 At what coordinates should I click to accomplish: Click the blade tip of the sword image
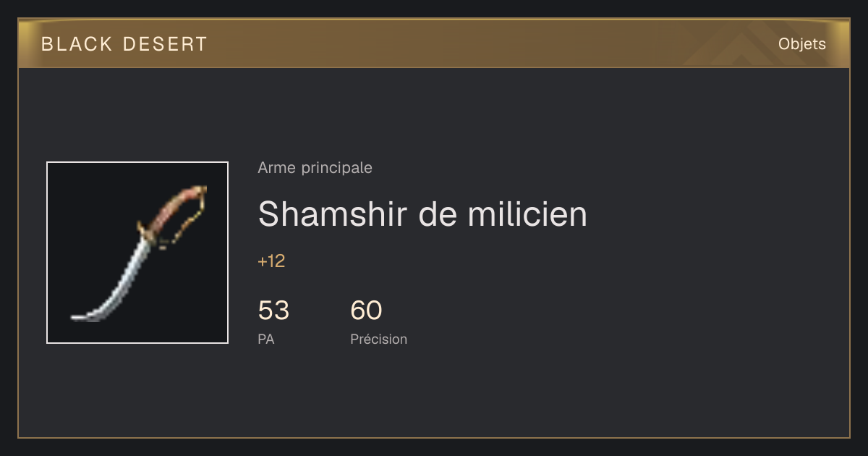point(80,316)
